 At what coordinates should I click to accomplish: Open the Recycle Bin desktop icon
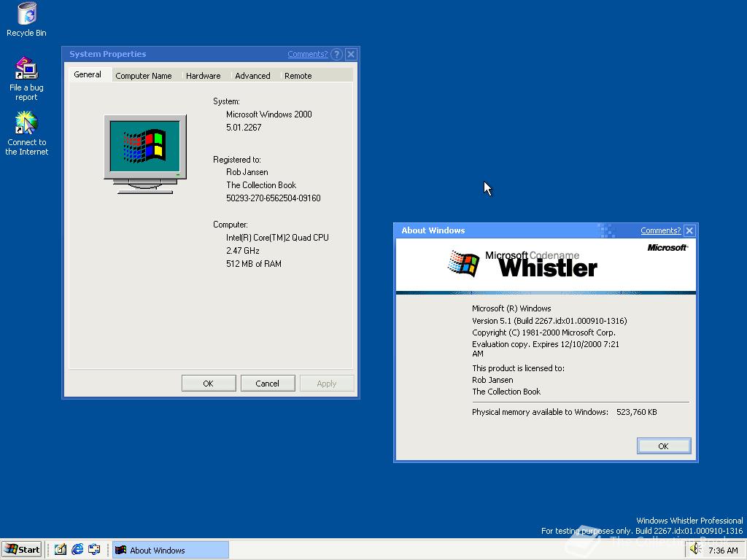coord(27,20)
